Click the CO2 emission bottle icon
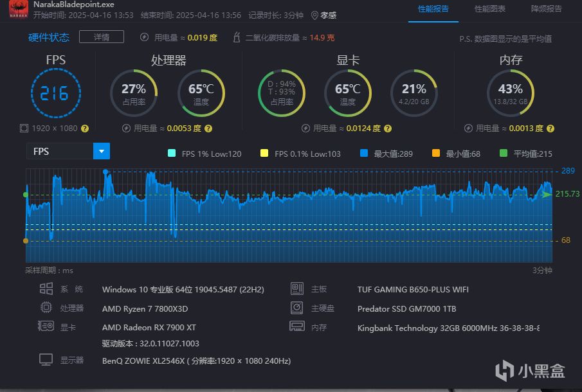Image resolution: width=582 pixels, height=392 pixels. tap(237, 37)
